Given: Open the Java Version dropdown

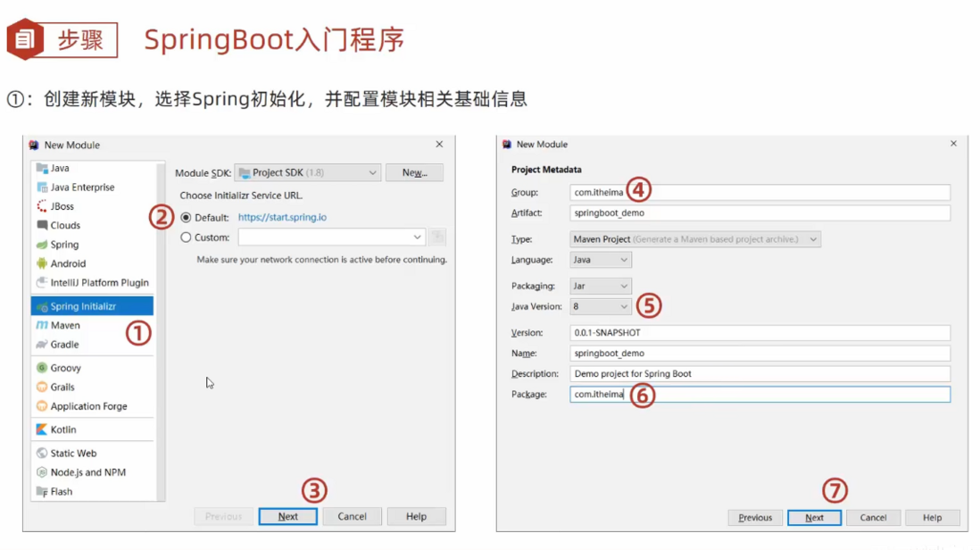Looking at the screenshot, I should [x=600, y=307].
